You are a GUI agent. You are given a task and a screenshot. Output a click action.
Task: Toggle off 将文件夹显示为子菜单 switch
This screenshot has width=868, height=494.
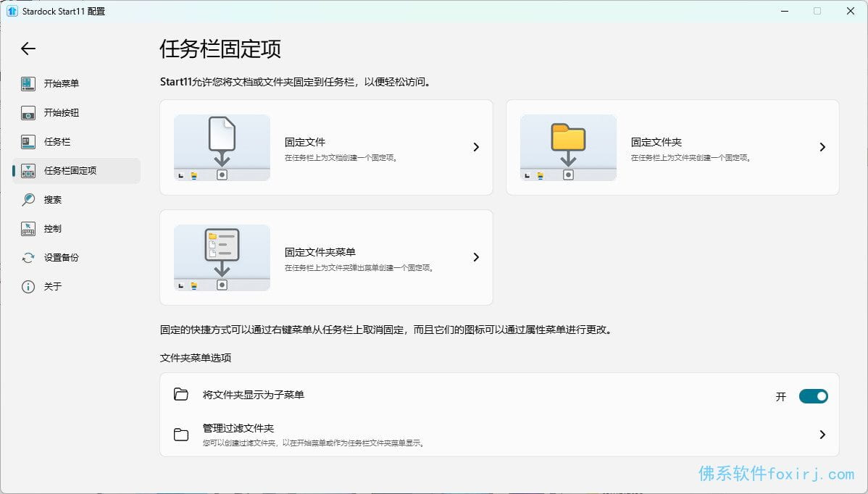pyautogui.click(x=813, y=396)
